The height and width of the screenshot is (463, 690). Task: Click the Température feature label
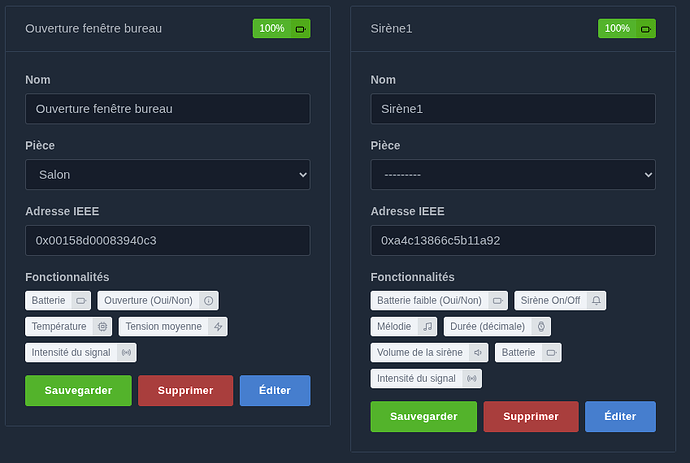pyautogui.click(x=59, y=327)
